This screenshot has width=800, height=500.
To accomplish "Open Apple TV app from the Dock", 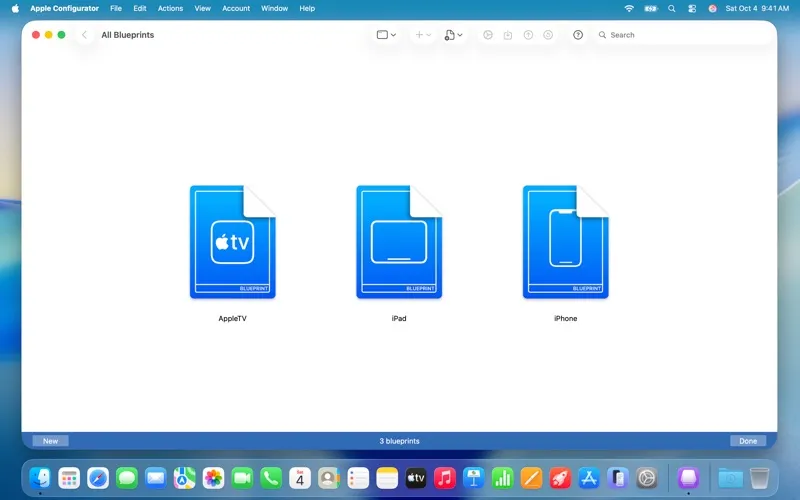I will tap(416, 478).
